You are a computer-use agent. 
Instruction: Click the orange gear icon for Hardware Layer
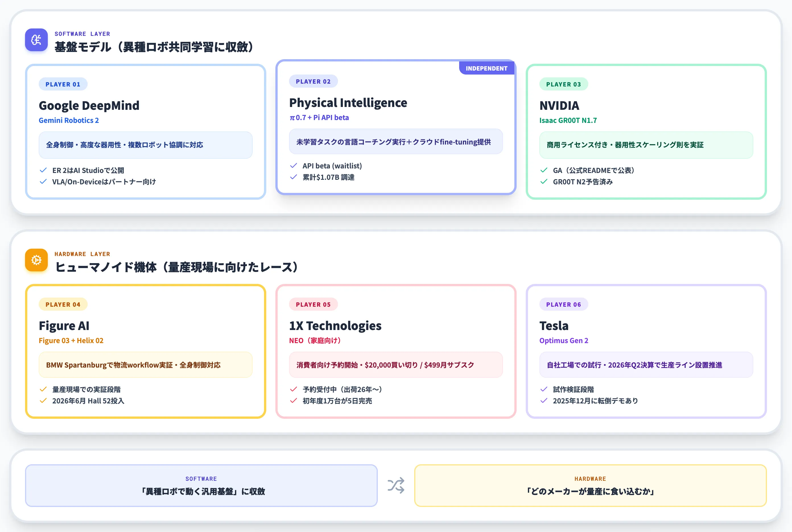click(x=36, y=260)
